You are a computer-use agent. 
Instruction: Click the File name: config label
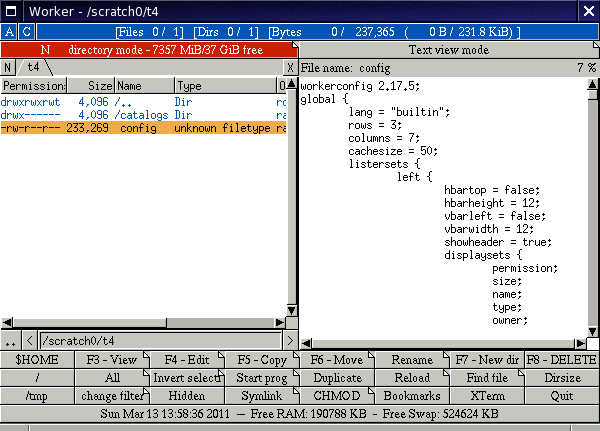(x=345, y=68)
